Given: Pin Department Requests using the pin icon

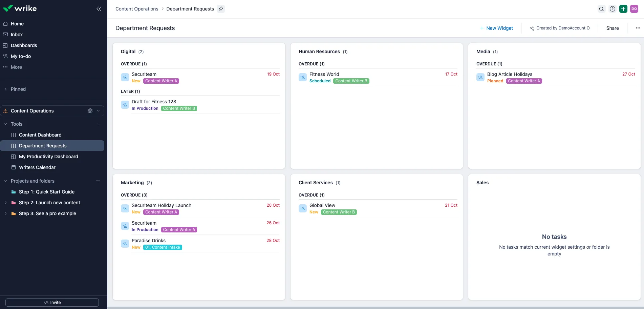Looking at the screenshot, I should click(221, 9).
